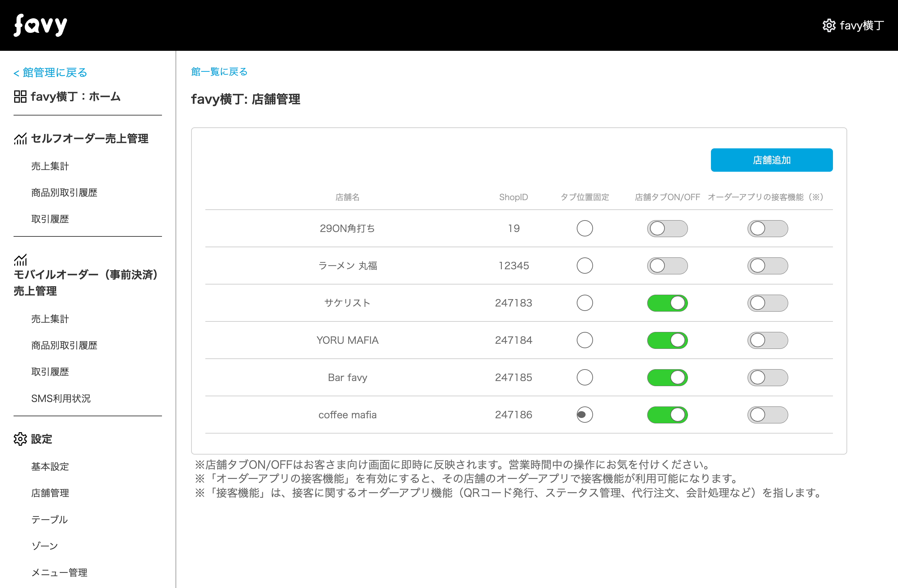The height and width of the screenshot is (588, 898).
Task: Enable 接客機能 switch for ラーメン 丸福
Action: [x=768, y=266]
